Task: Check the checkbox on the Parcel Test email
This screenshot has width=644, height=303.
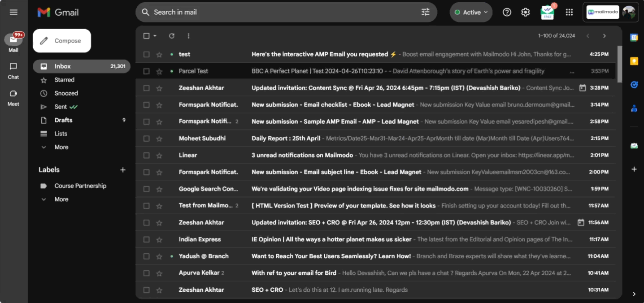Action: pyautogui.click(x=146, y=71)
